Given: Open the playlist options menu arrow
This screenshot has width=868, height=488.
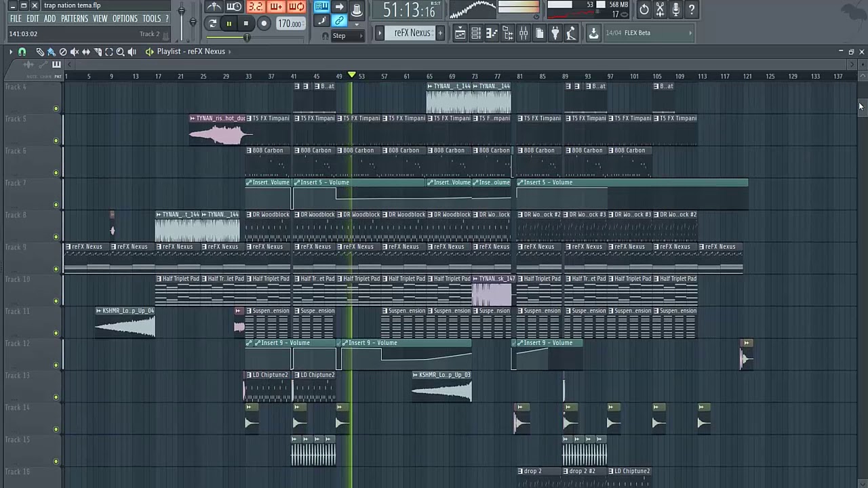Looking at the screenshot, I should (x=11, y=52).
